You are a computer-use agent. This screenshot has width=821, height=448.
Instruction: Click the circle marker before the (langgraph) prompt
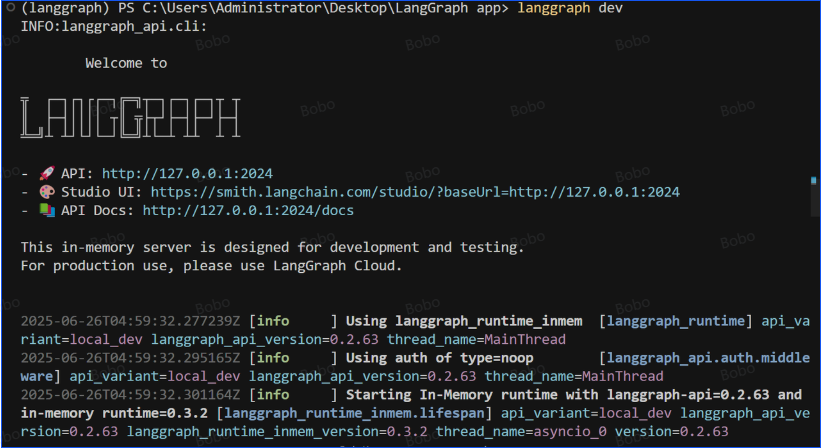click(10, 8)
